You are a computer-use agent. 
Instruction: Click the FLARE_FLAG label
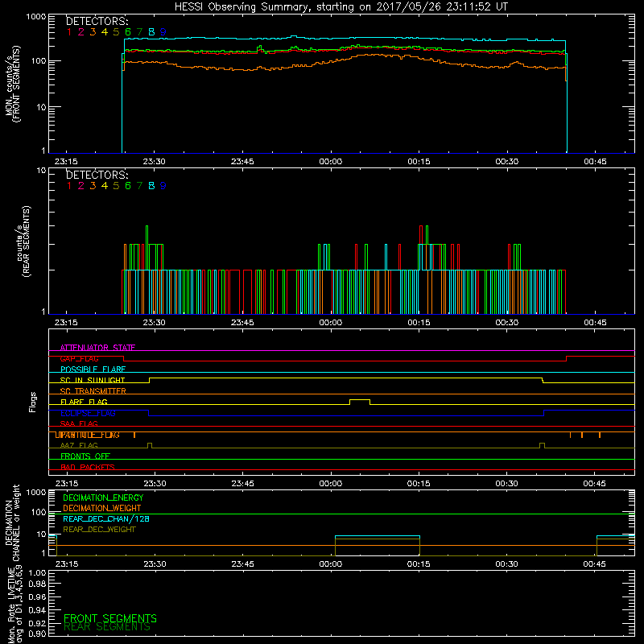coord(84,402)
